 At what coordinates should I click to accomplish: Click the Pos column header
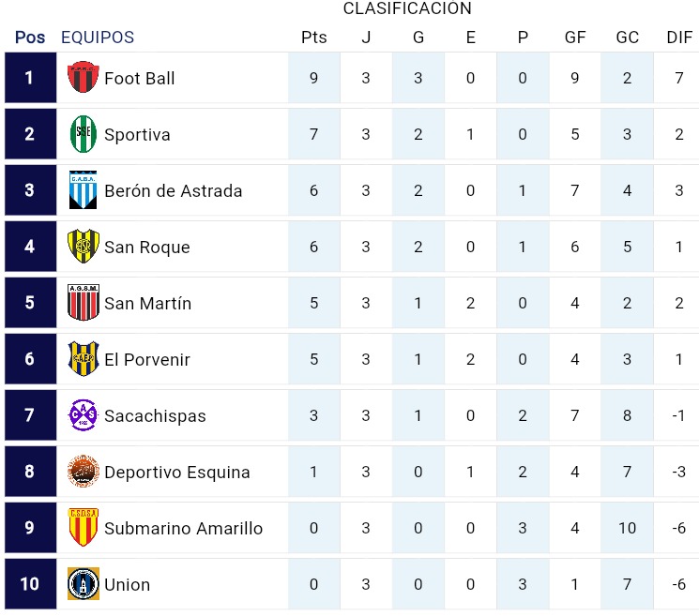point(30,38)
